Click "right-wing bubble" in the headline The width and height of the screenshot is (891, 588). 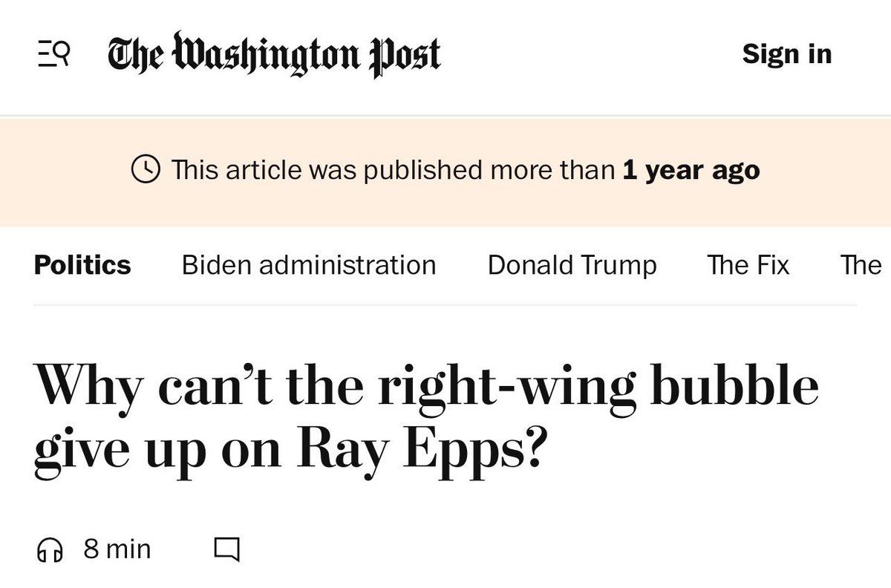coord(598,387)
